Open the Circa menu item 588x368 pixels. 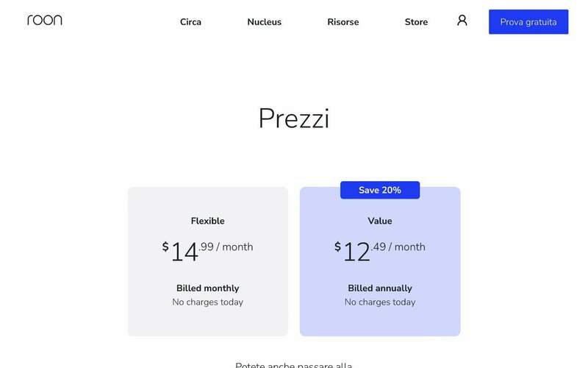point(190,22)
